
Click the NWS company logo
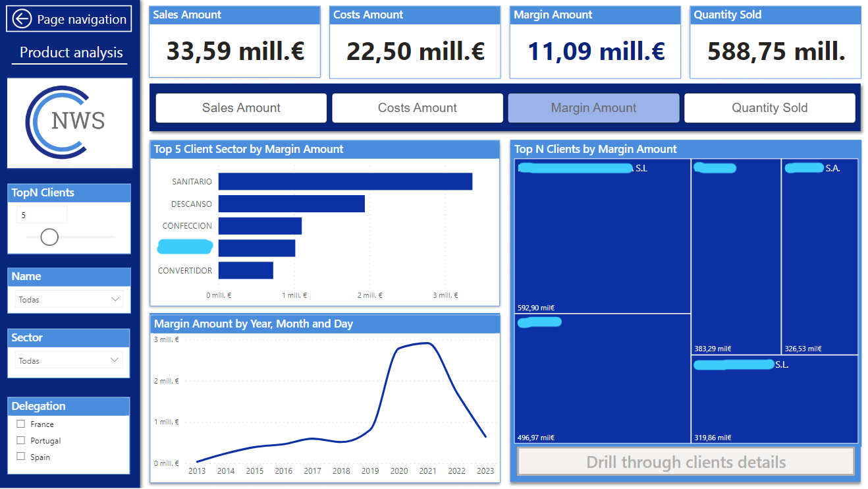coord(69,123)
